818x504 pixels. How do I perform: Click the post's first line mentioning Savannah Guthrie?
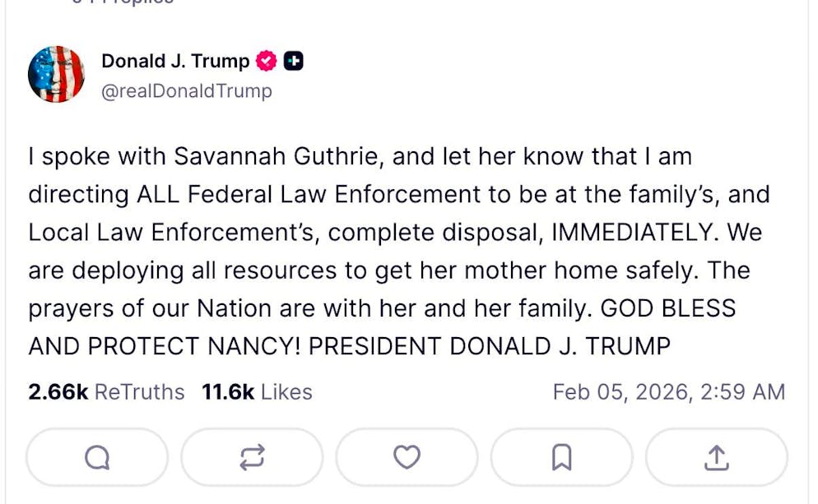point(360,156)
